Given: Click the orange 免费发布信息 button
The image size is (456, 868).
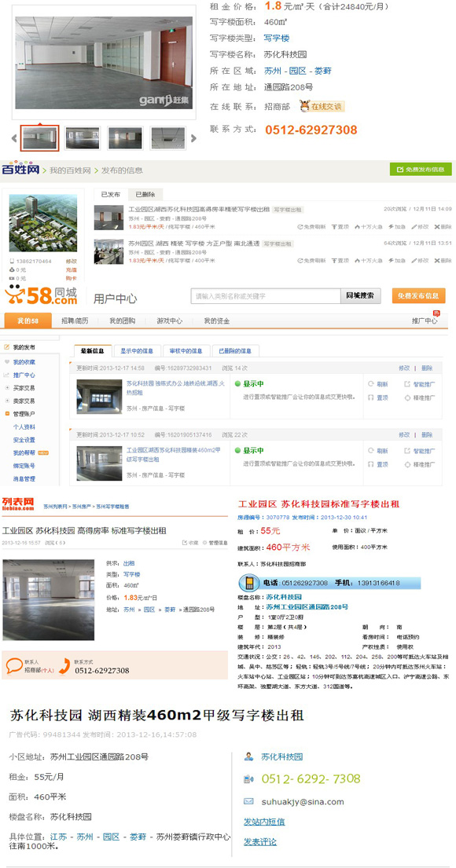Looking at the screenshot, I should coord(418,296).
